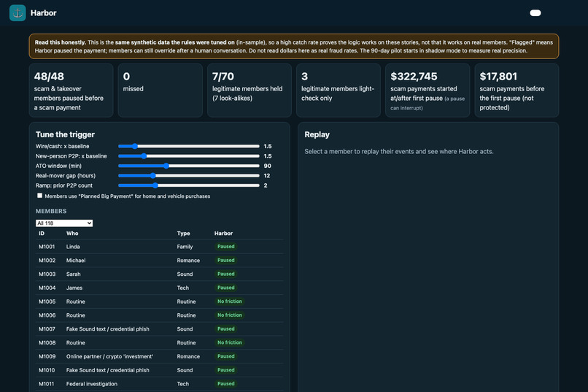Click the Harbor column header
This screenshot has height=392, width=588.
click(x=223, y=234)
